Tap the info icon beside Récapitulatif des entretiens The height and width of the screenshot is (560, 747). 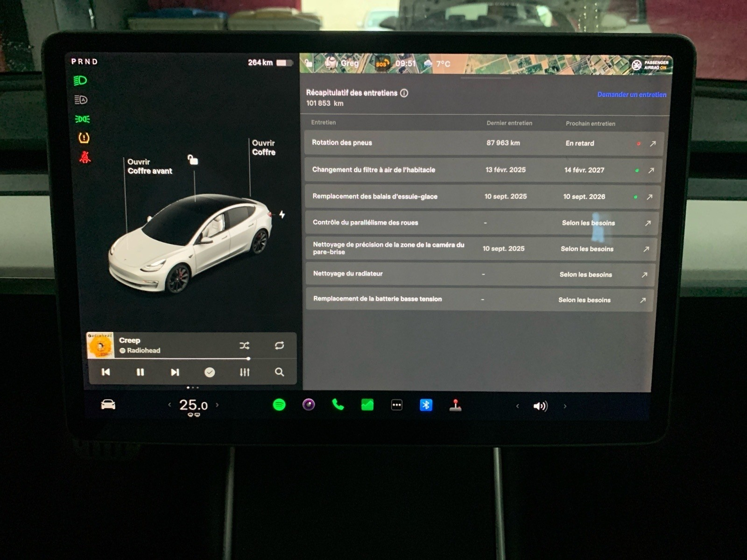point(404,93)
